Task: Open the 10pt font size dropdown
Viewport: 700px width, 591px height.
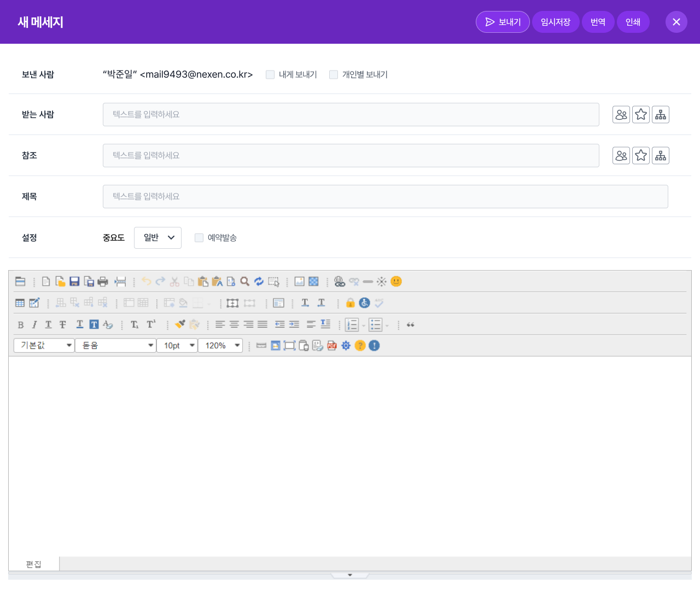Action: coord(177,346)
